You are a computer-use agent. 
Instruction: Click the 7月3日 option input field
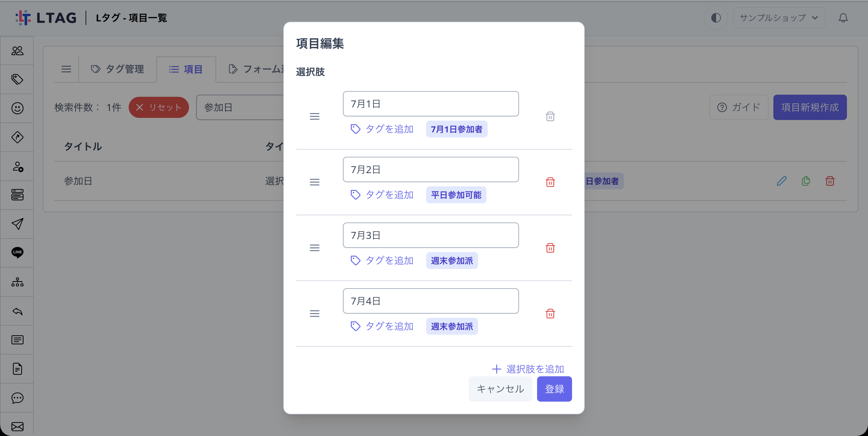[431, 235]
